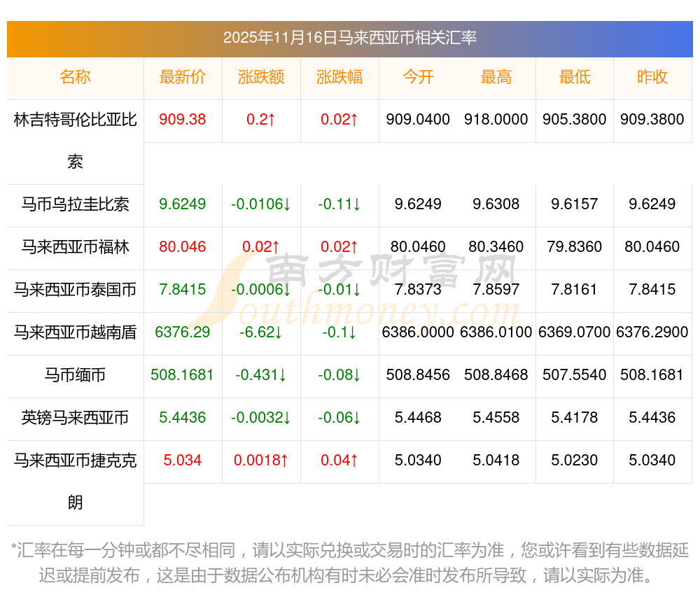Click the high value 6386.0100

pos(496,332)
